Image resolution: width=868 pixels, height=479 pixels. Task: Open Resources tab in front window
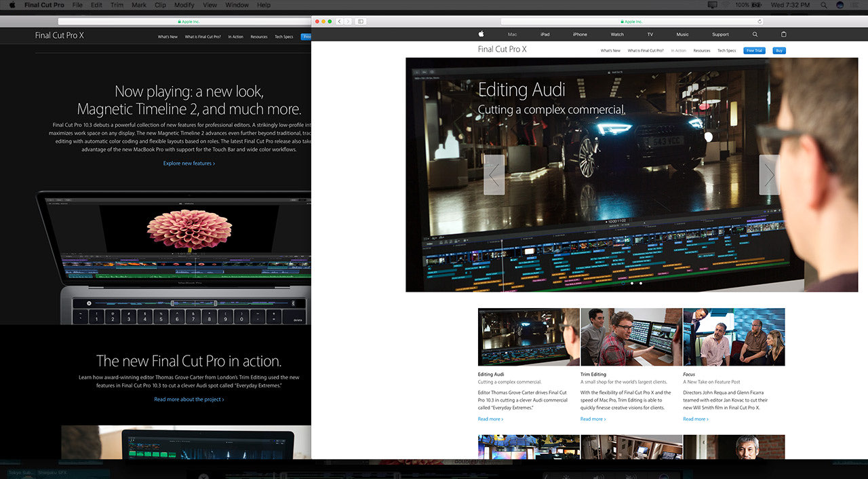[702, 51]
